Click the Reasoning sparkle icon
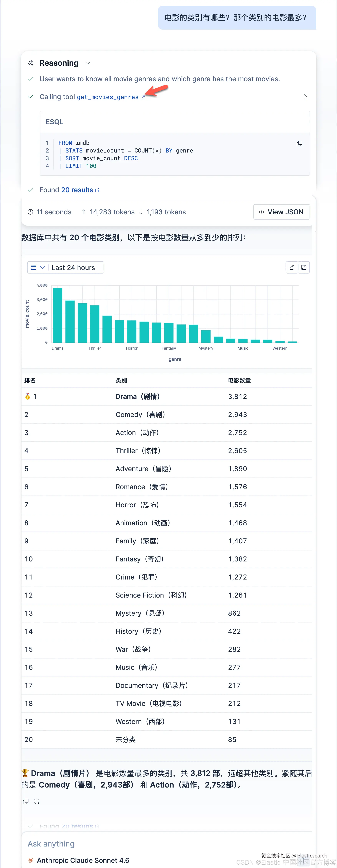The height and width of the screenshot is (868, 337). click(31, 63)
